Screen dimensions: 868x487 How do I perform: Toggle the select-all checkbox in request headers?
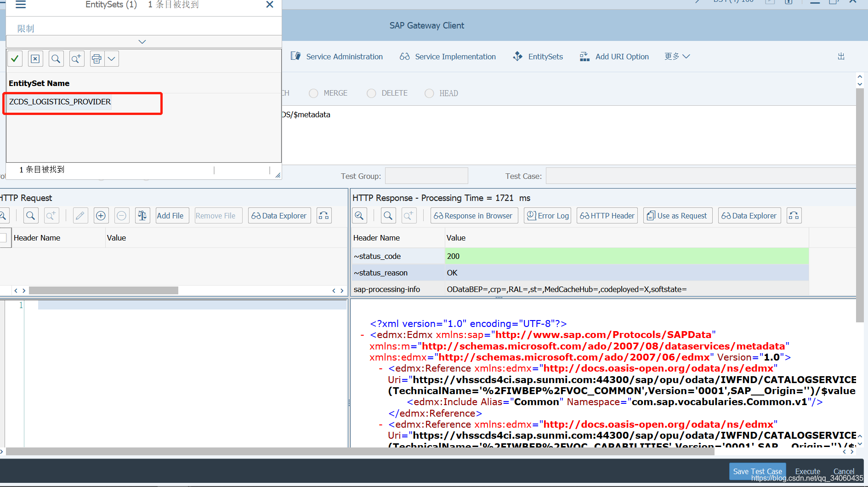pyautogui.click(x=3, y=238)
